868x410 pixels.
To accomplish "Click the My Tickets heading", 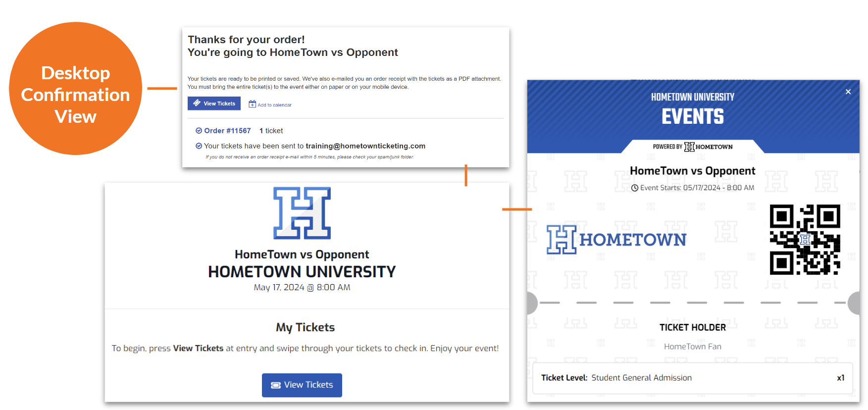I will pos(306,327).
